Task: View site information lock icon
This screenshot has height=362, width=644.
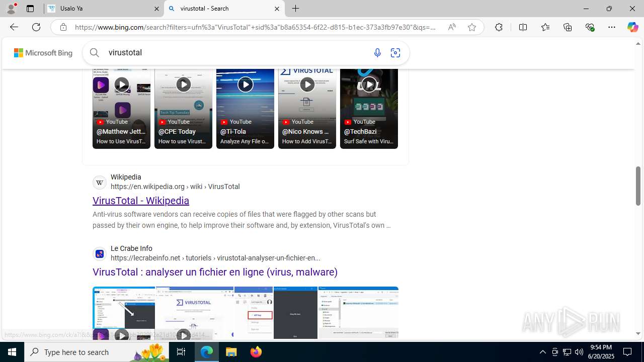Action: click(x=63, y=27)
